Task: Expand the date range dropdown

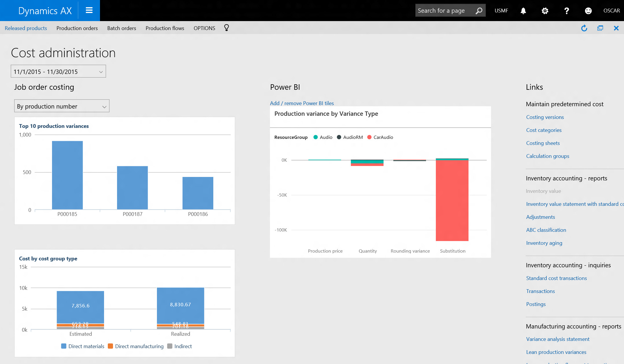Action: pyautogui.click(x=101, y=72)
